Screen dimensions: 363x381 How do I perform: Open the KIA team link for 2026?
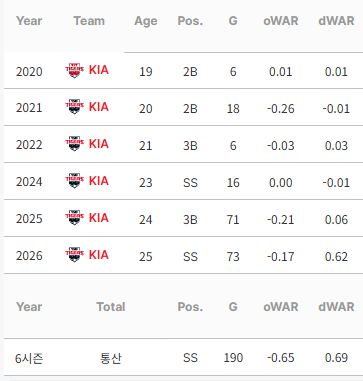[x=99, y=255]
